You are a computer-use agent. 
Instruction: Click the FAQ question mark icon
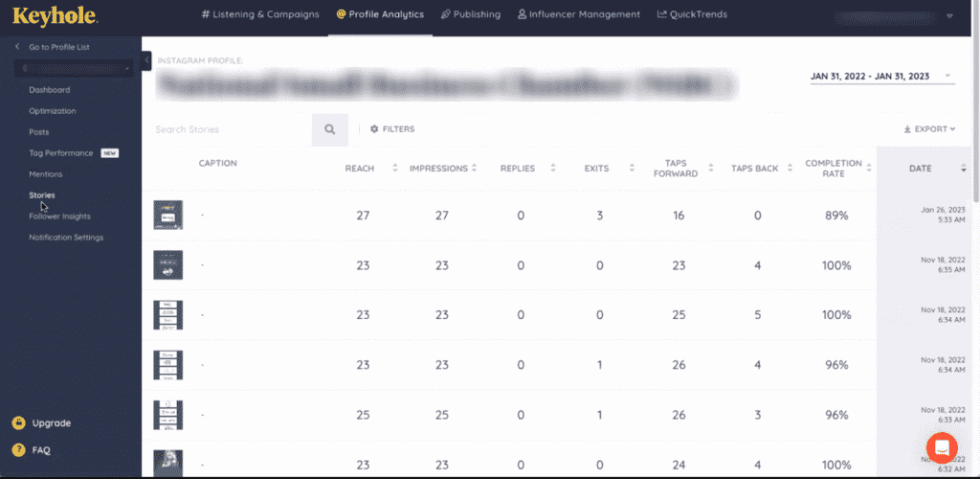[19, 450]
